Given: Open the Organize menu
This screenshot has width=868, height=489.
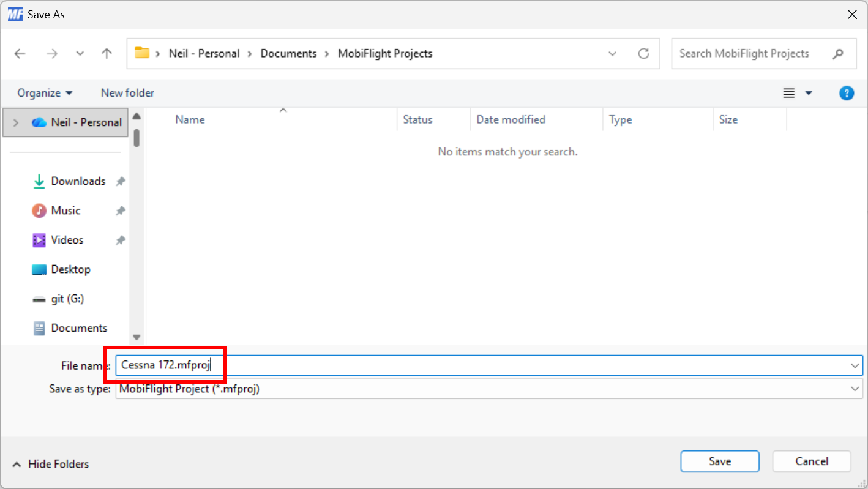Looking at the screenshot, I should tap(45, 93).
